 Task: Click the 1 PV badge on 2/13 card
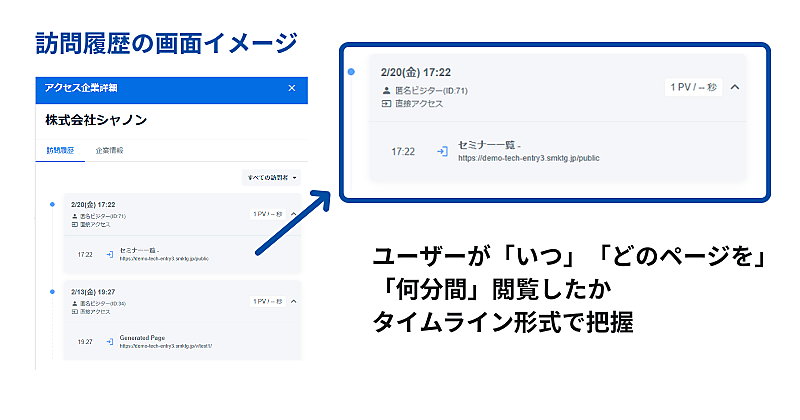coord(268,301)
